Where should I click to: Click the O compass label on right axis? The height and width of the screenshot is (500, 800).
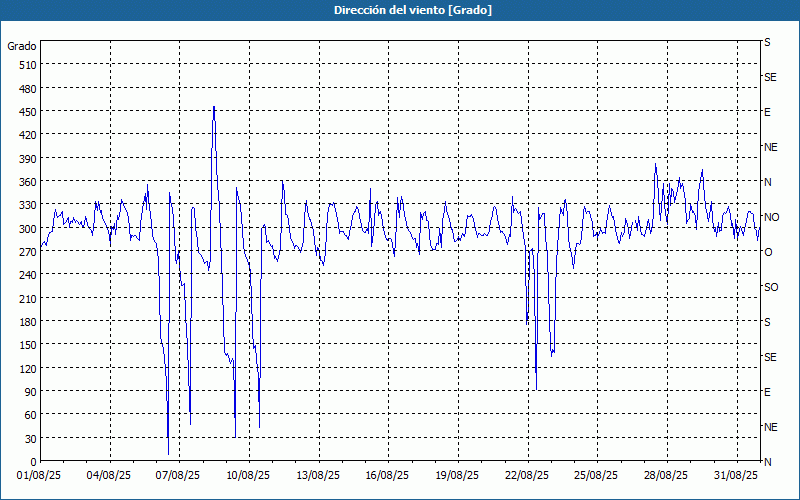(768, 252)
